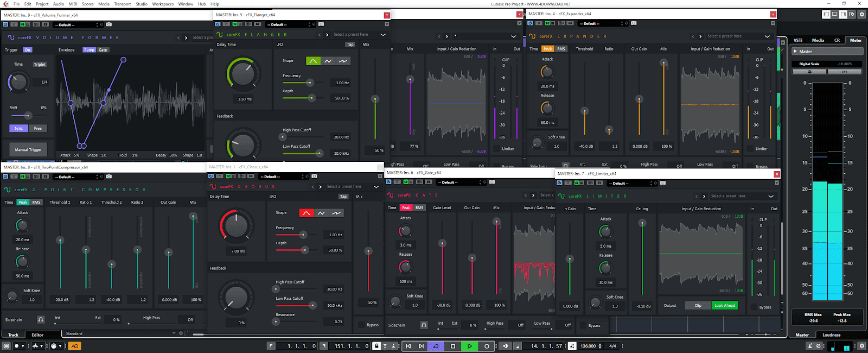Click Tap button in Flanger
This screenshot has width=868, height=353.
[x=350, y=45]
